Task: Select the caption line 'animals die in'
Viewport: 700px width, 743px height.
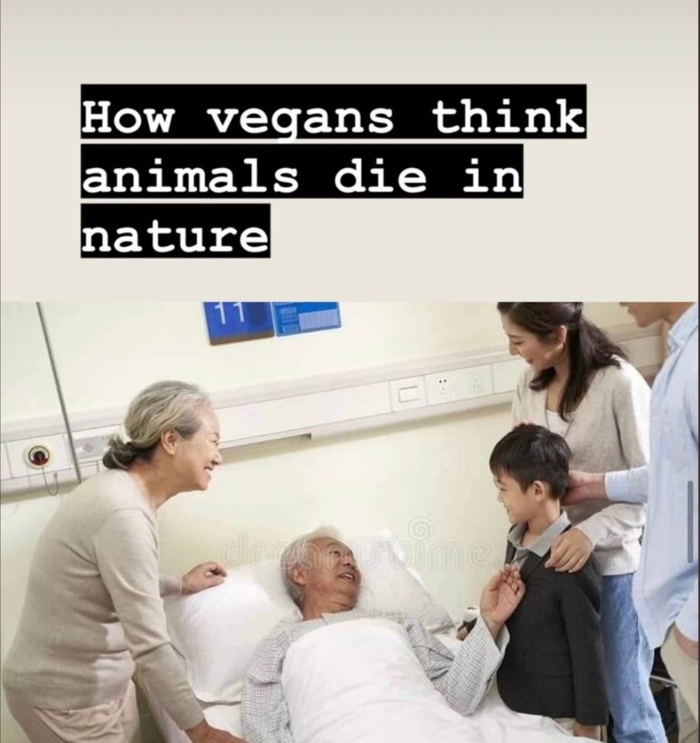Action: click(x=302, y=171)
